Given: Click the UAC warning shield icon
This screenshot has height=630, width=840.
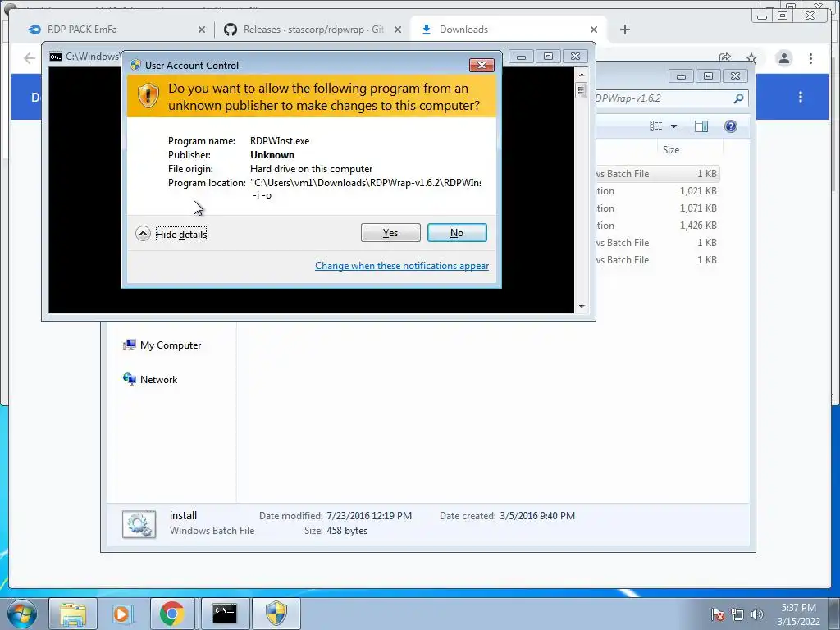Looking at the screenshot, I should [x=148, y=96].
